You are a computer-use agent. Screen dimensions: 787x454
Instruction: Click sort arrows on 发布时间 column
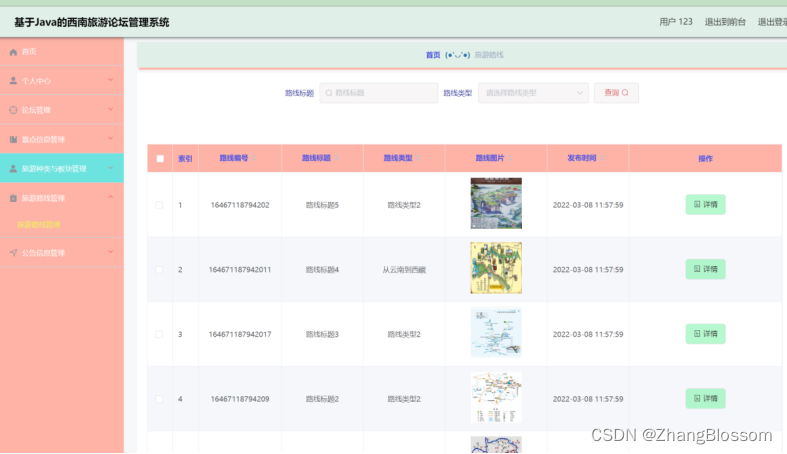[602, 158]
